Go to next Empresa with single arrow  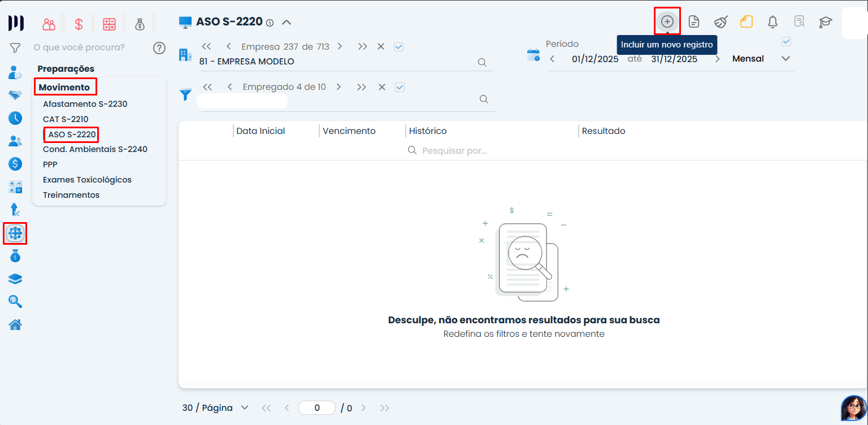[x=341, y=47]
